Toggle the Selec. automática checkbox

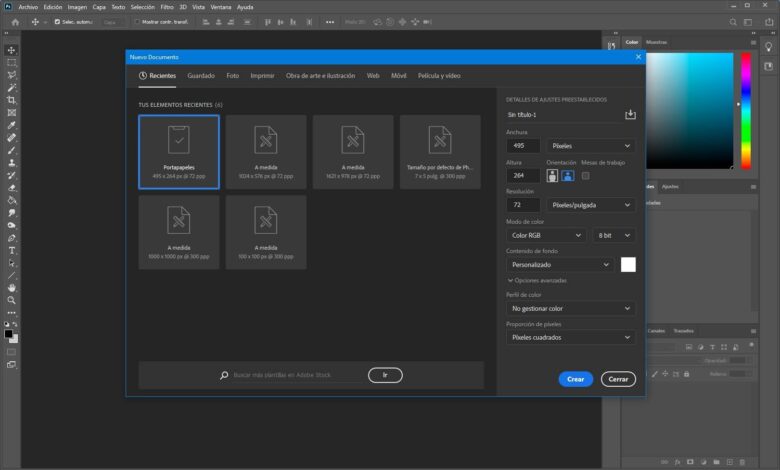coord(58,21)
